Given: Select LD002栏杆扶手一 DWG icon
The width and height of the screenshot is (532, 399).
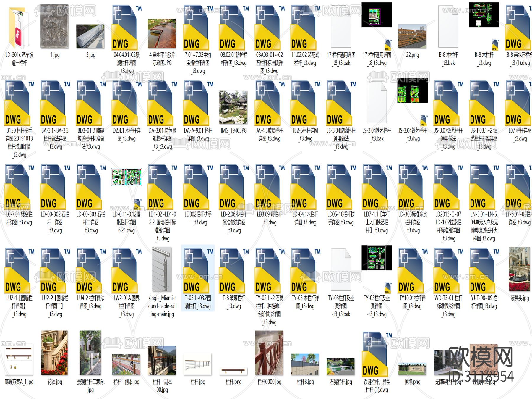Looking at the screenshot, I should 196,186.
